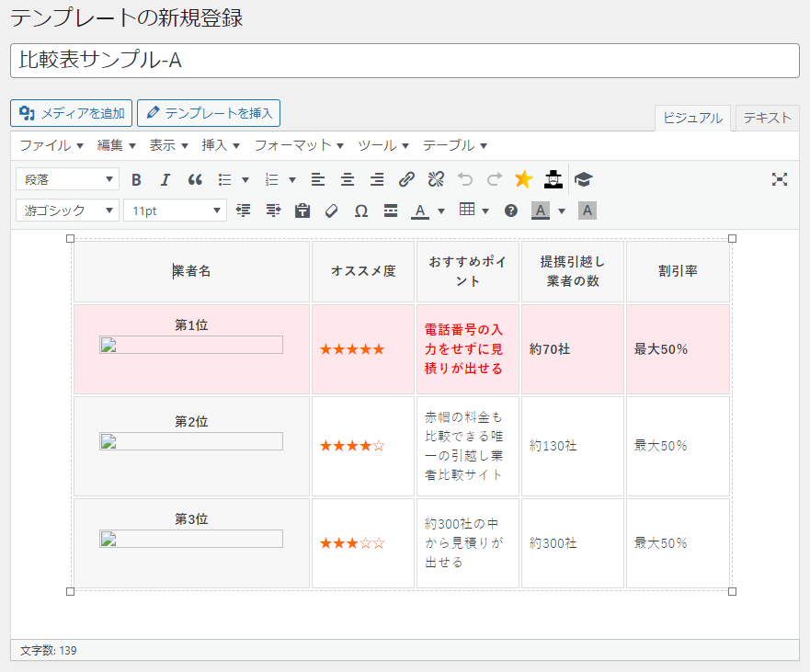Open the special character (Omega) tool
Viewport: 810px width, 672px height.
(x=361, y=211)
